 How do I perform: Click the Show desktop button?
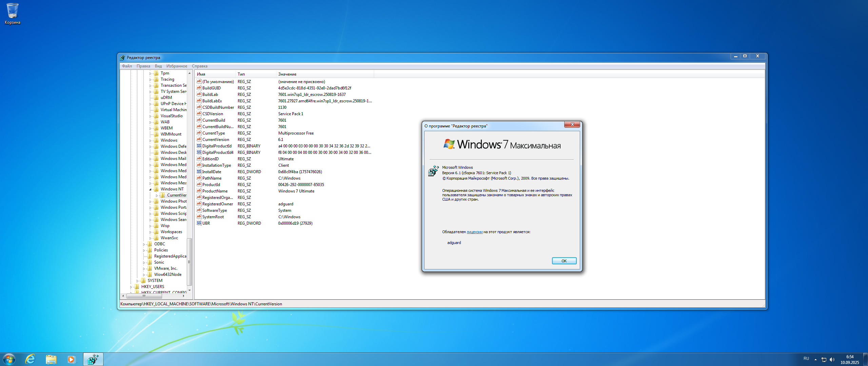tap(865, 359)
